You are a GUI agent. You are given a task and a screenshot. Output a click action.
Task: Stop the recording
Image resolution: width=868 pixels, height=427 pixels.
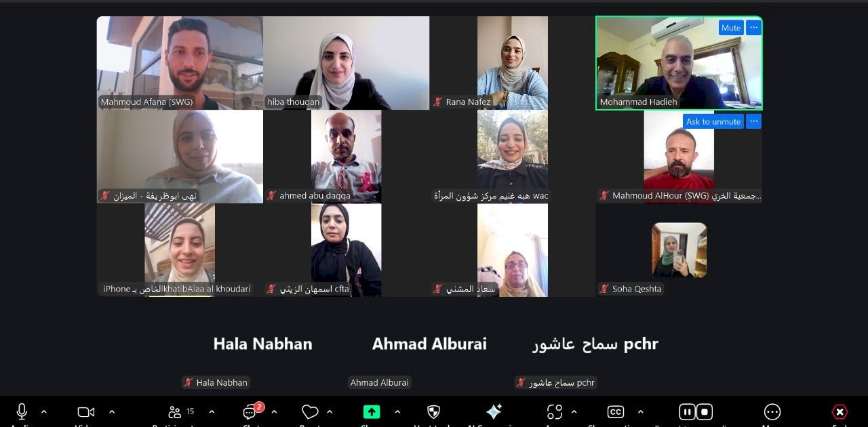point(705,411)
